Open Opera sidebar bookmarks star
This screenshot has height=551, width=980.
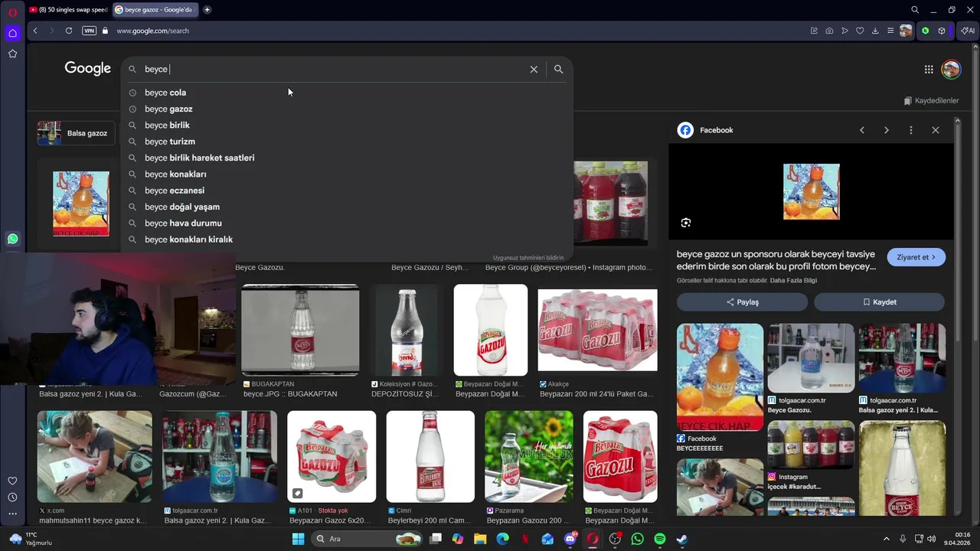coord(12,54)
